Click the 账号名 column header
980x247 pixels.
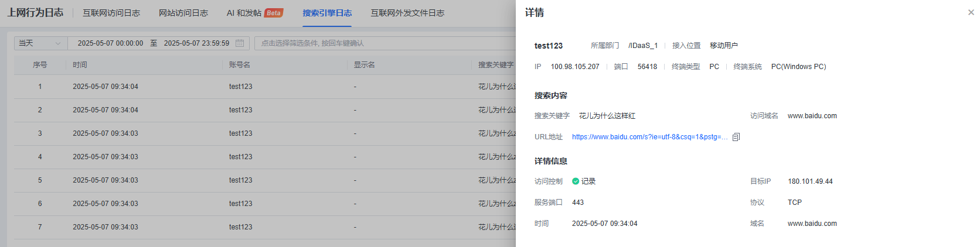point(239,65)
